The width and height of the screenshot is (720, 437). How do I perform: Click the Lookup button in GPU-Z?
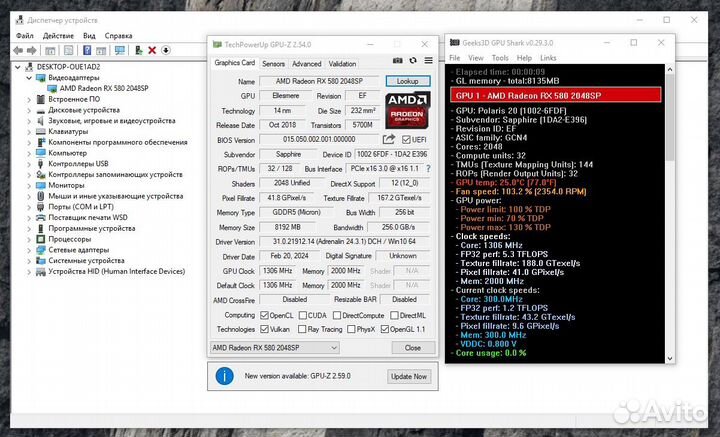(408, 81)
